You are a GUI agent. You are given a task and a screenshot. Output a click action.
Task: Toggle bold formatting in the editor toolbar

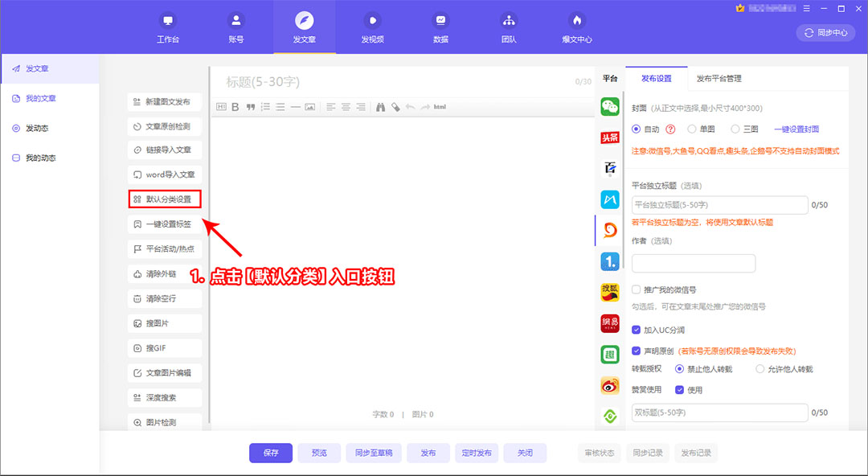[x=235, y=106]
